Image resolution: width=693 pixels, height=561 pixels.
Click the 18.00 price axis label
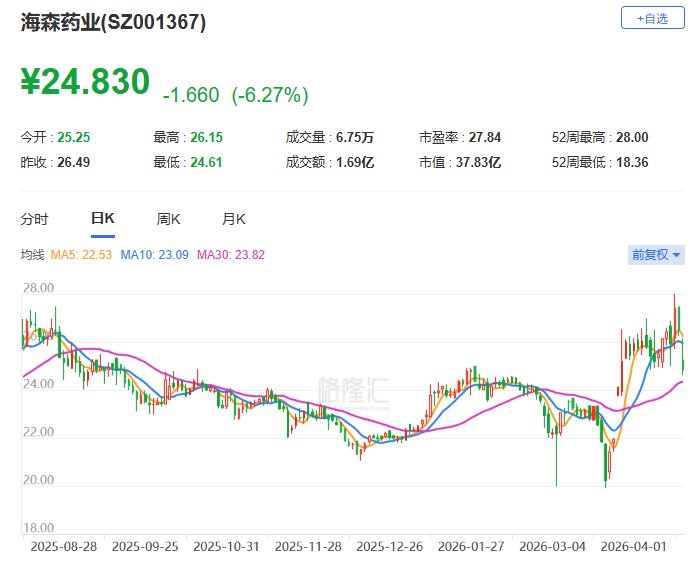click(x=38, y=528)
